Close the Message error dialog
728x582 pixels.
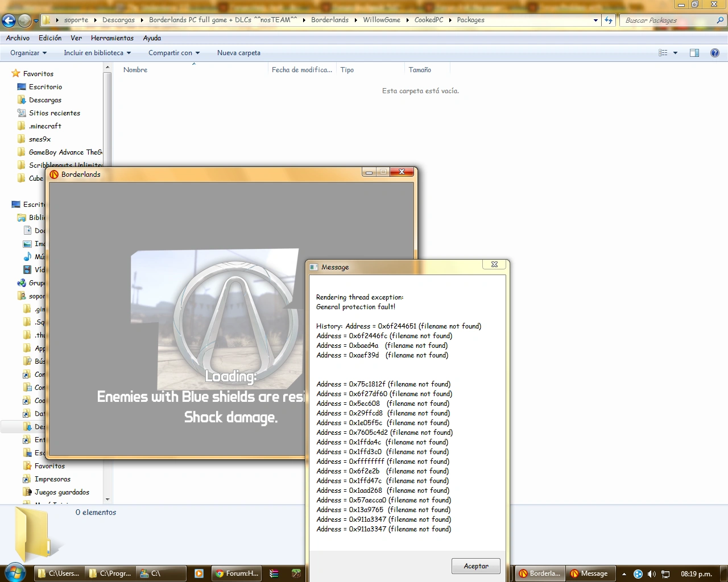coord(494,264)
